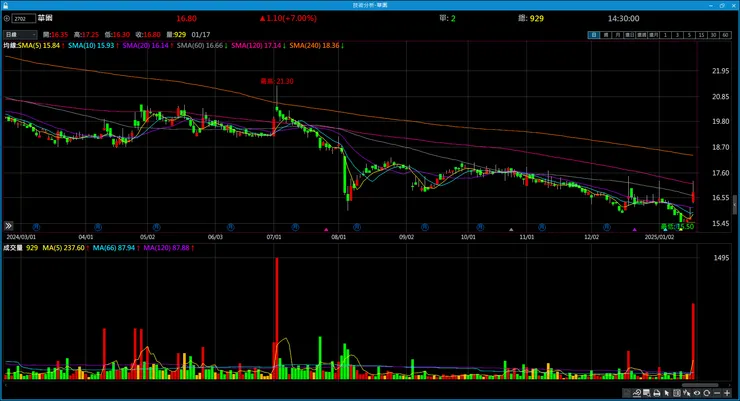Click the app icon in title bar

click(x=5, y=5)
